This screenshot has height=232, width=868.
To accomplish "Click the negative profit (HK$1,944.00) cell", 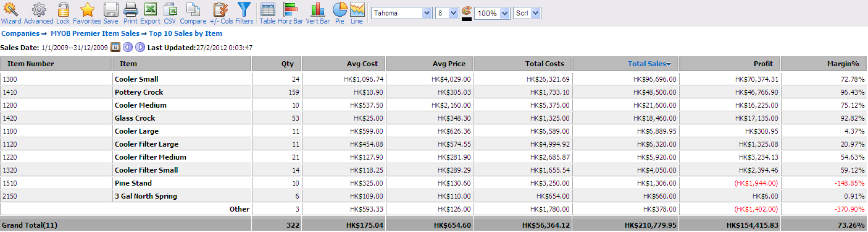I will point(756,183).
